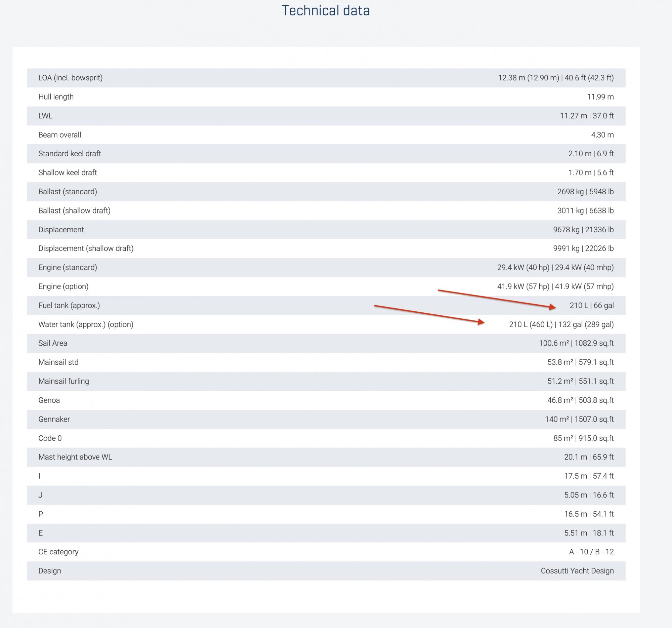Click the Beam overall value 4,30 m
The width and height of the screenshot is (672, 628).
point(602,134)
